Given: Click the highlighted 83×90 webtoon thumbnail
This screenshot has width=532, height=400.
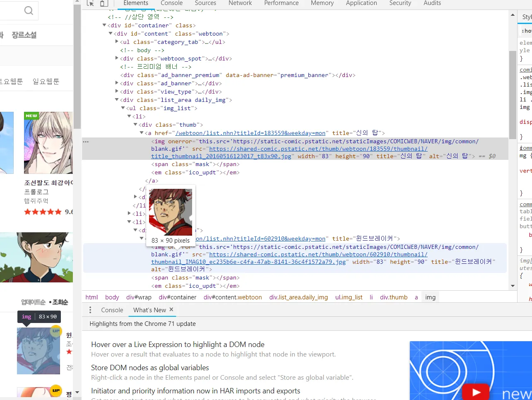Looking at the screenshot, I should pyautogui.click(x=39, y=351).
